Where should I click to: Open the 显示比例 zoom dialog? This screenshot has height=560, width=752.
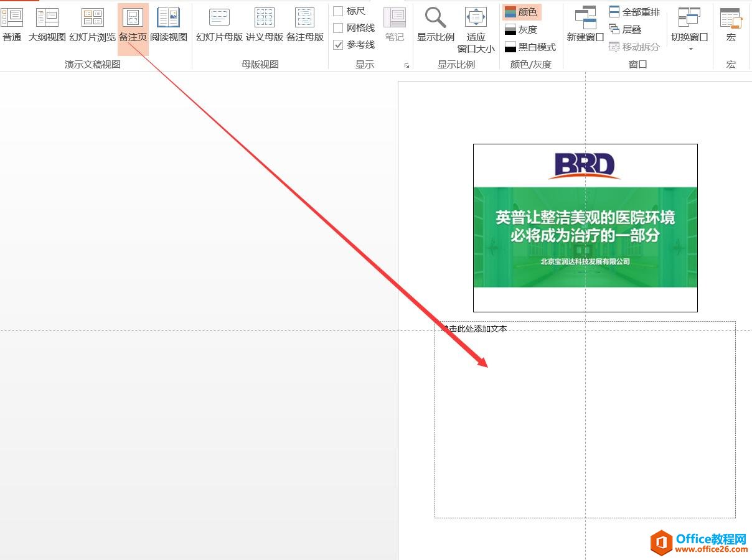[x=435, y=25]
